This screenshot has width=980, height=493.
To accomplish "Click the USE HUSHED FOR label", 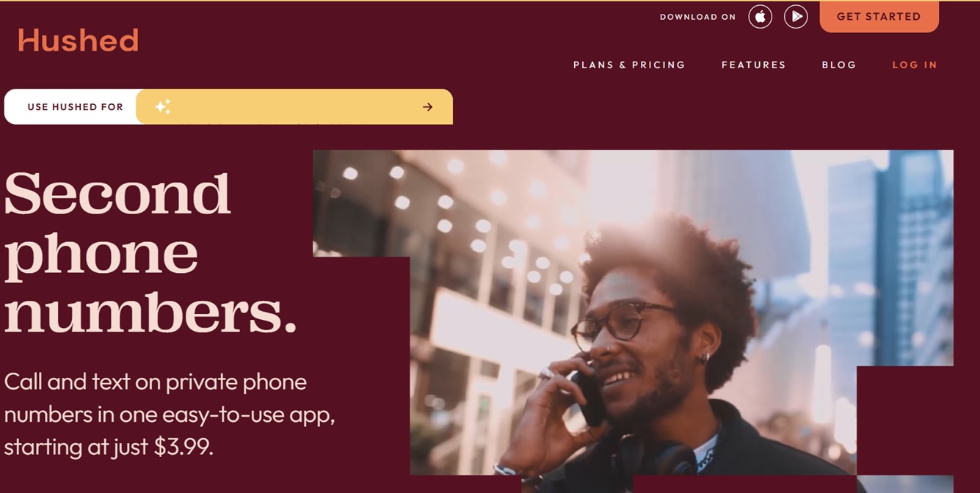I will point(75,107).
